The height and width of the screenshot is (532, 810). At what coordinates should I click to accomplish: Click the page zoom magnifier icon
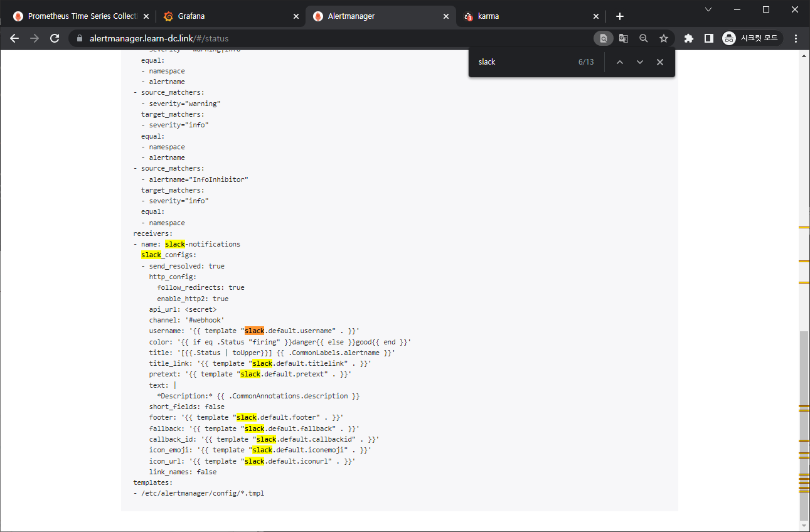644,38
